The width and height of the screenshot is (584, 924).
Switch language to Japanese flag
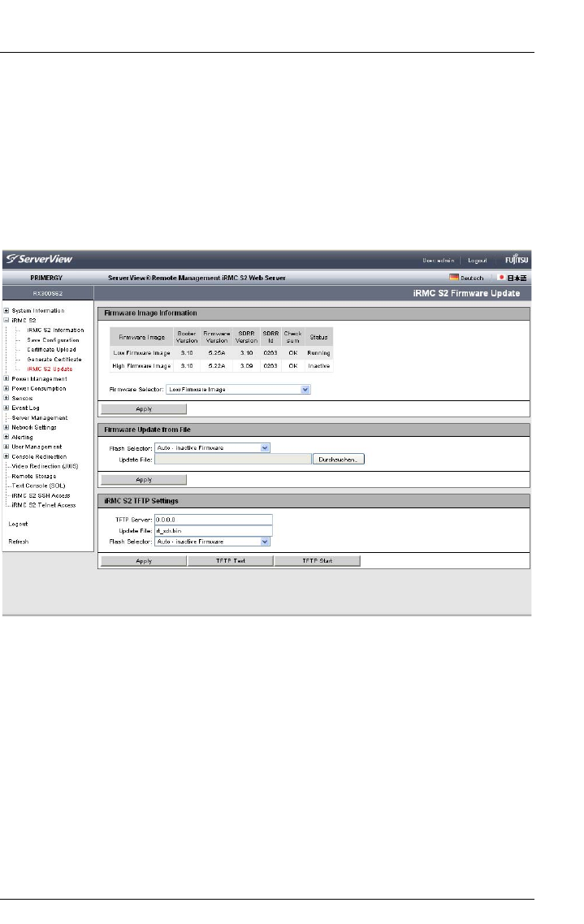coord(500,278)
